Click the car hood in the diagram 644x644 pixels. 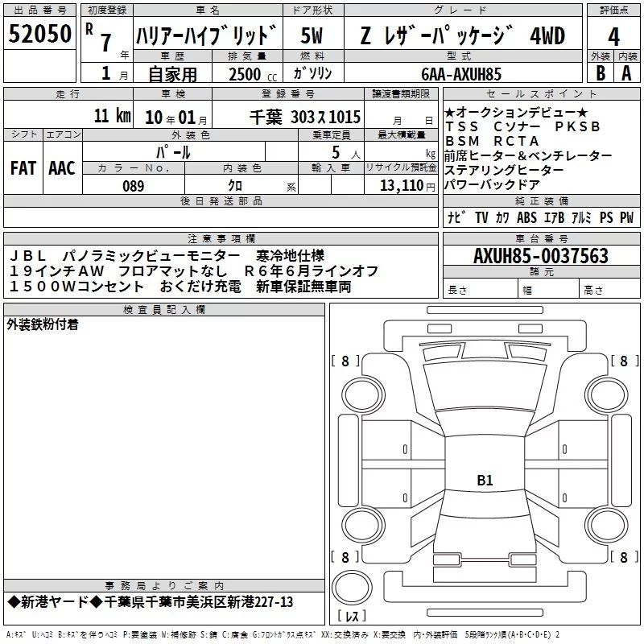(x=485, y=386)
